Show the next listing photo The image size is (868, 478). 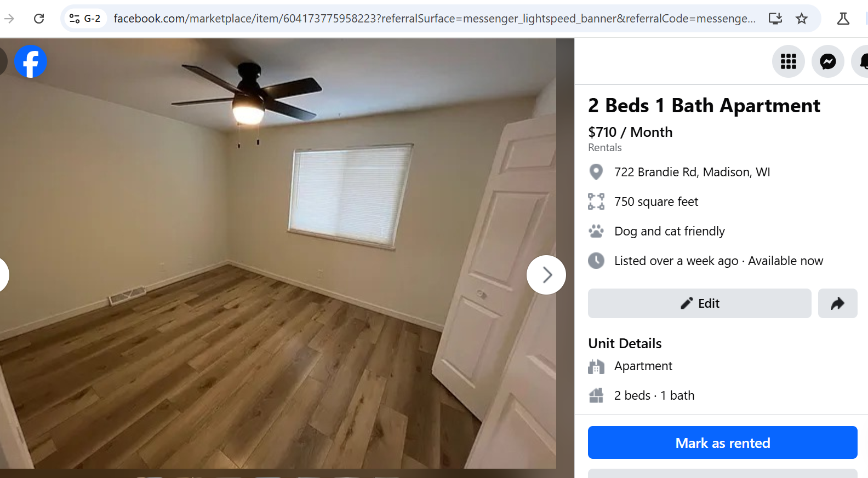coord(546,275)
